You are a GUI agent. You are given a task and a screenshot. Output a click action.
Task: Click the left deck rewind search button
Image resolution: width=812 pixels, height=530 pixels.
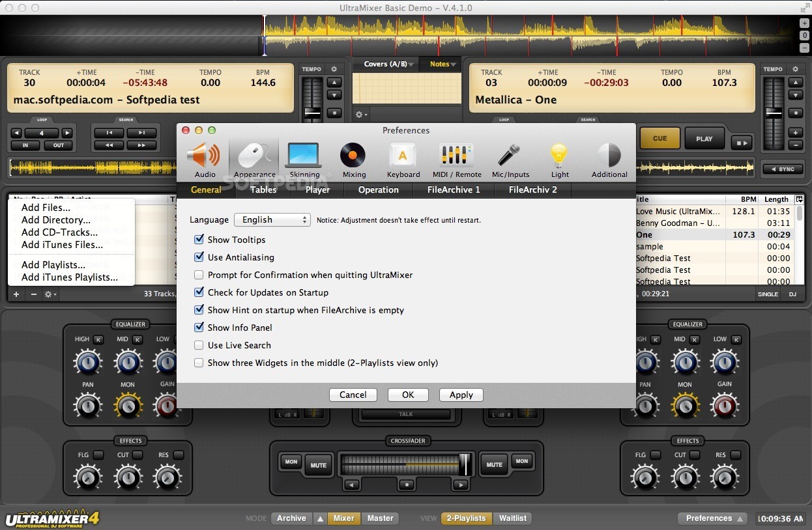pos(109,145)
